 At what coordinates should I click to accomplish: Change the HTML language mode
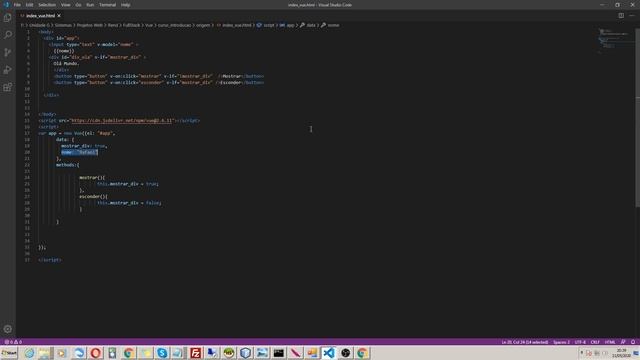610,342
